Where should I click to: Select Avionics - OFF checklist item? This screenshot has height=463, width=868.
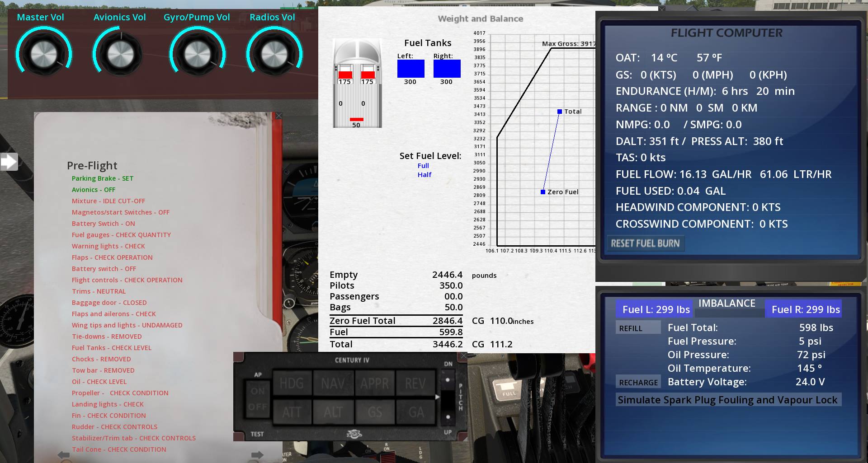(x=94, y=190)
